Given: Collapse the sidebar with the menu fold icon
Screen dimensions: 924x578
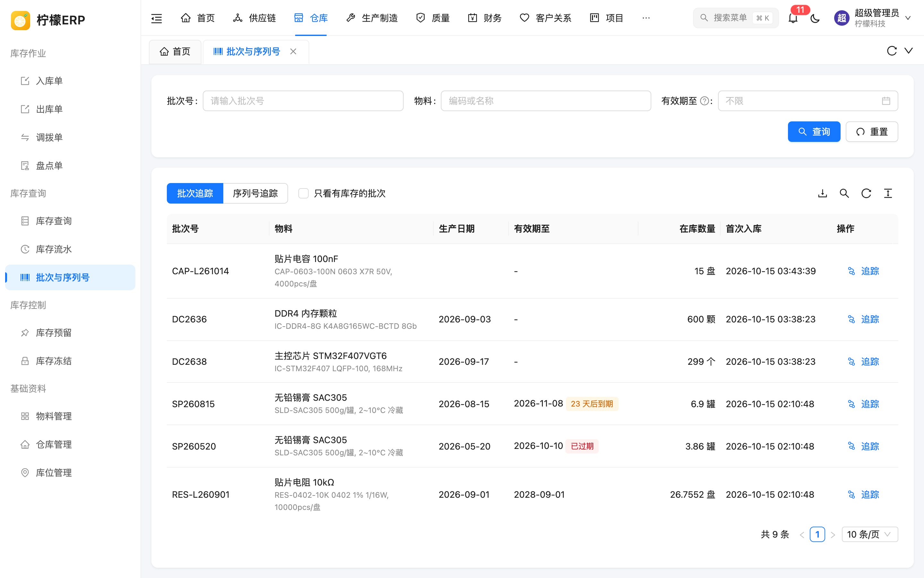Looking at the screenshot, I should pyautogui.click(x=157, y=18).
